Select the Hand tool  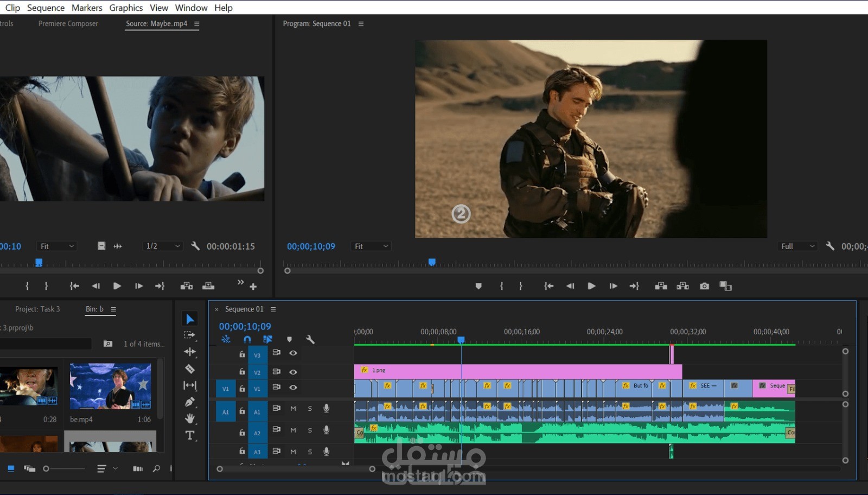click(190, 418)
